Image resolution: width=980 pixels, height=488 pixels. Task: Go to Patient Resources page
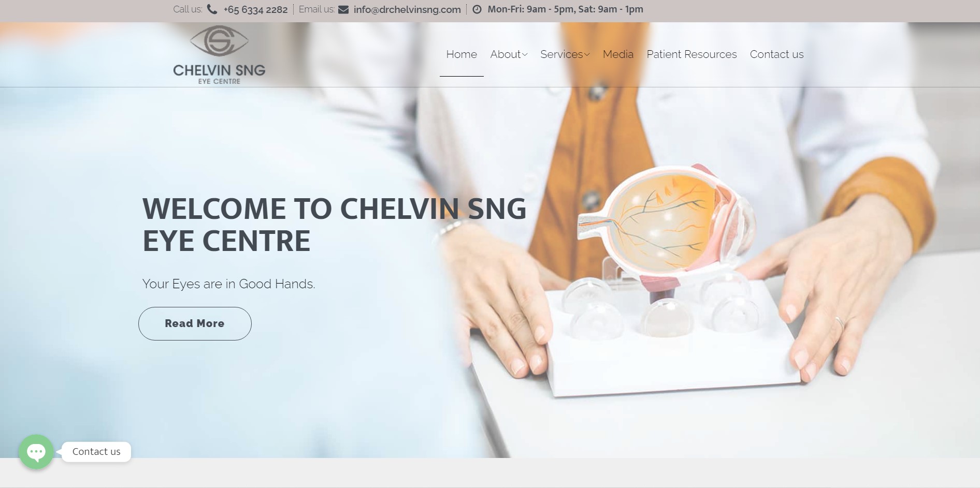click(691, 54)
